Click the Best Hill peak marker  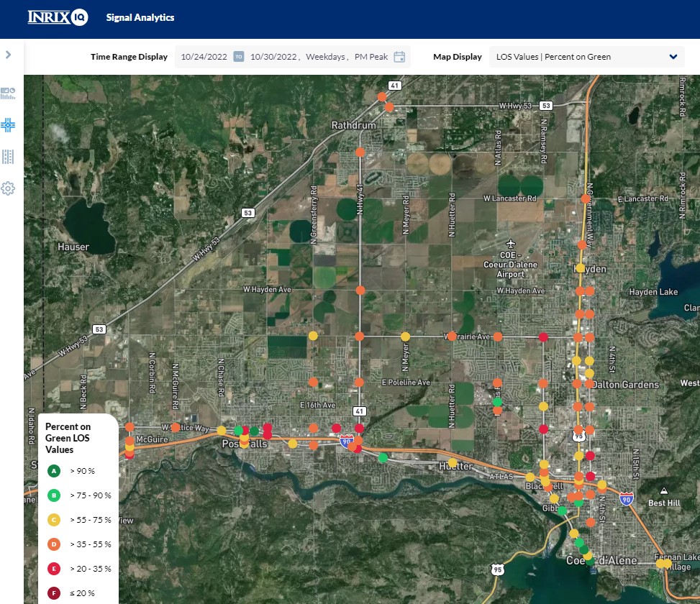coord(664,490)
